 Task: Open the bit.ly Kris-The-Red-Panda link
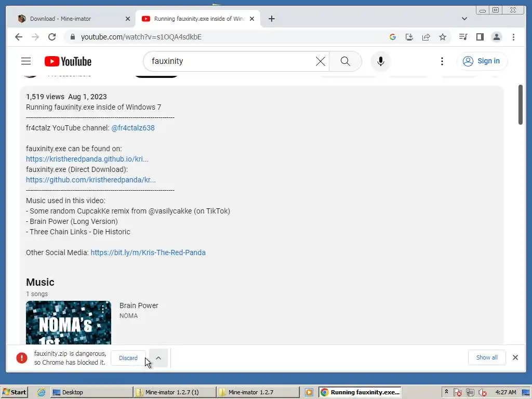point(148,252)
